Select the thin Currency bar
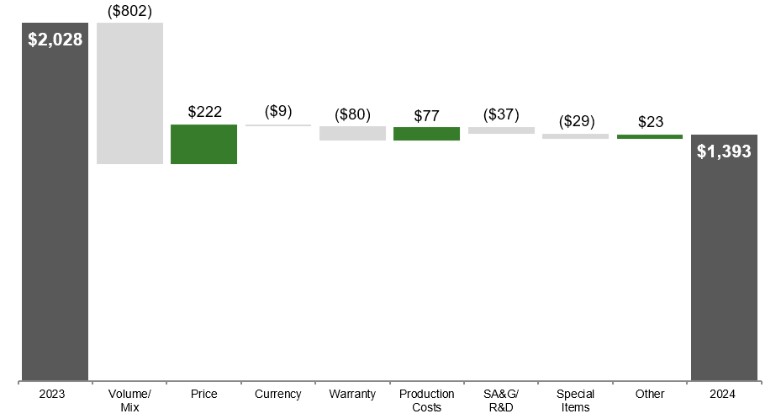This screenshot has width=781, height=419. [278, 125]
